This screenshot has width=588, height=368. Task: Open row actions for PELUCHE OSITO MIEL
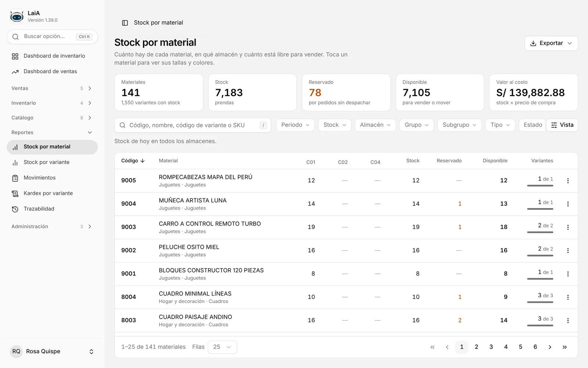568,251
